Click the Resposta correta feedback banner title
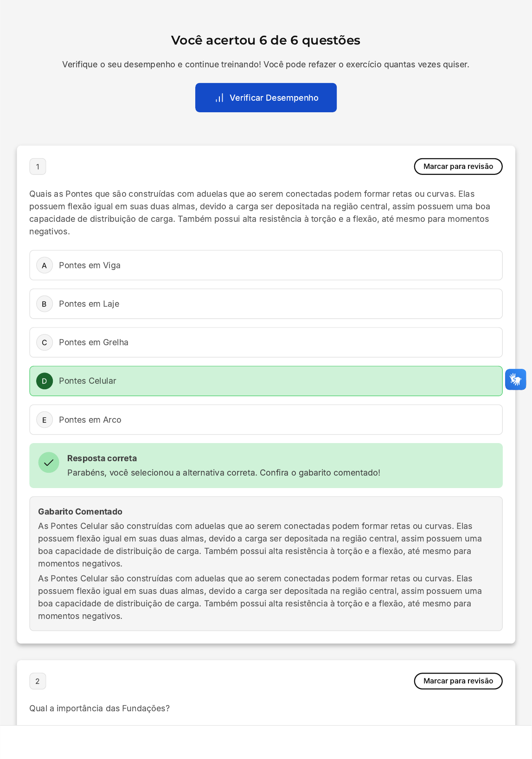 pos(102,458)
